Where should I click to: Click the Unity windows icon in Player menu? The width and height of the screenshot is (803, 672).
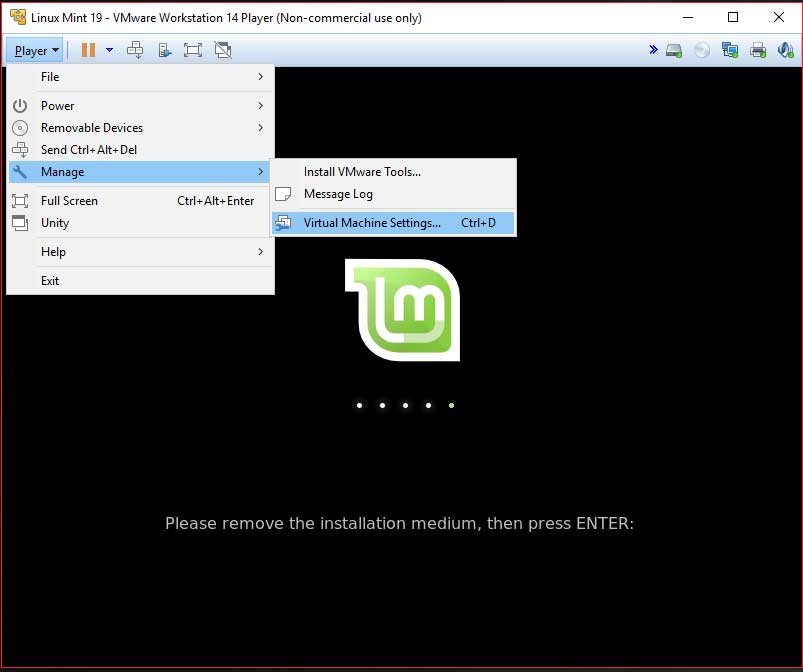20,223
